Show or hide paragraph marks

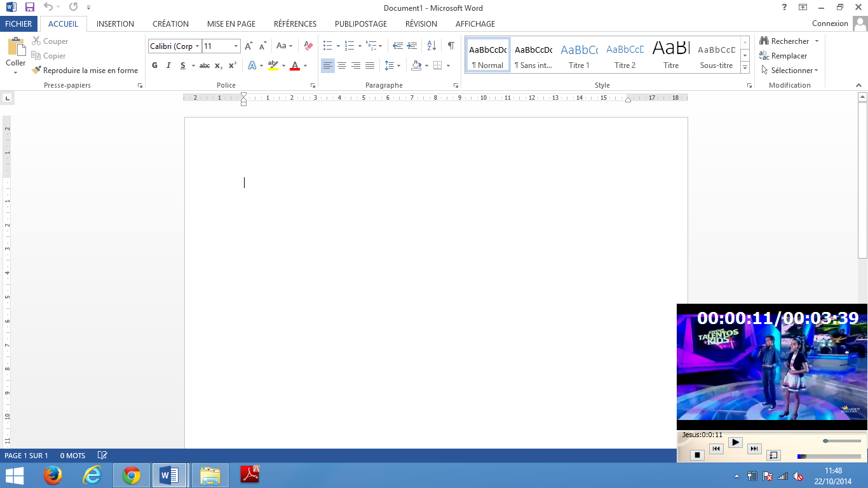coord(451,46)
